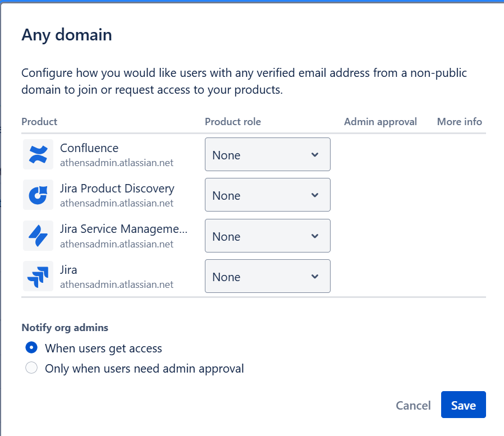Image resolution: width=504 pixels, height=436 pixels.
Task: Click the Notify org admins label
Action: 65,328
